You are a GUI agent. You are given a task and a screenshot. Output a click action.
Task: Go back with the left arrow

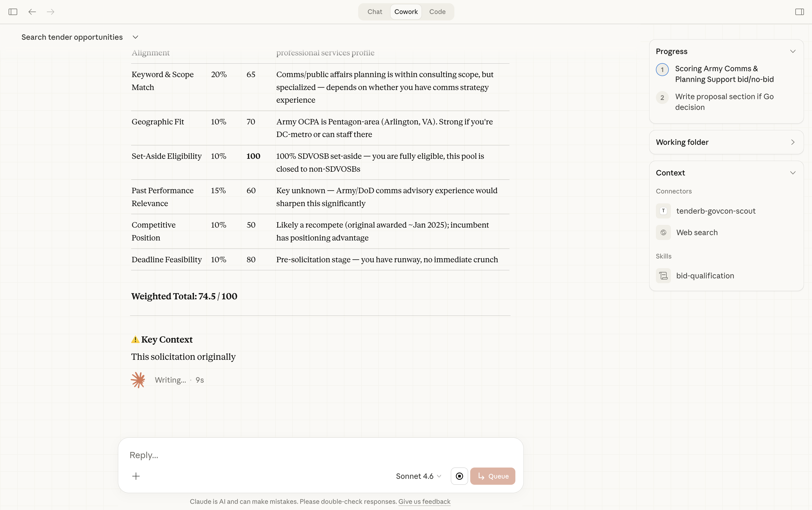pos(32,12)
